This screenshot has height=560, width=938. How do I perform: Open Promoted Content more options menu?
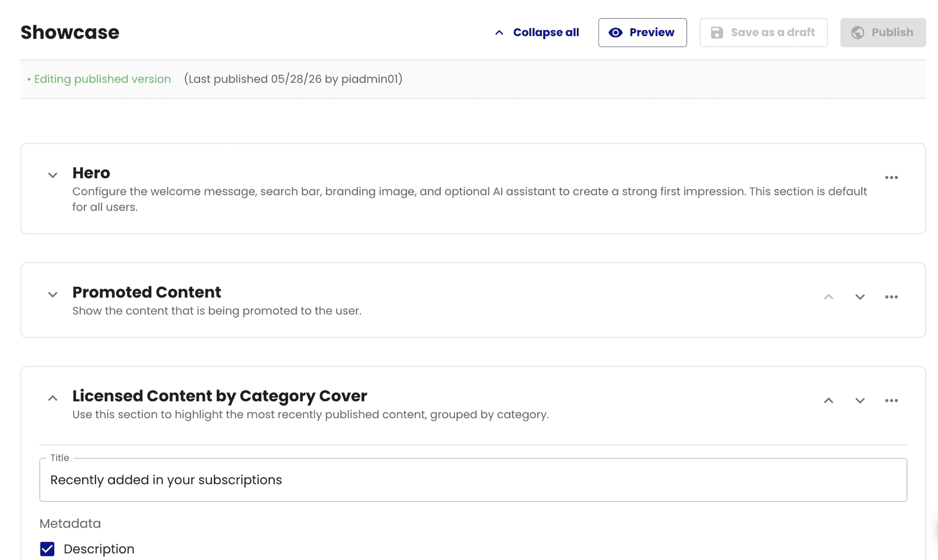[891, 297]
